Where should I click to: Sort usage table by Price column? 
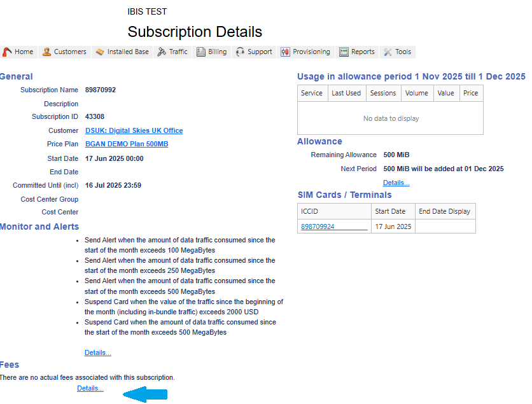(470, 93)
